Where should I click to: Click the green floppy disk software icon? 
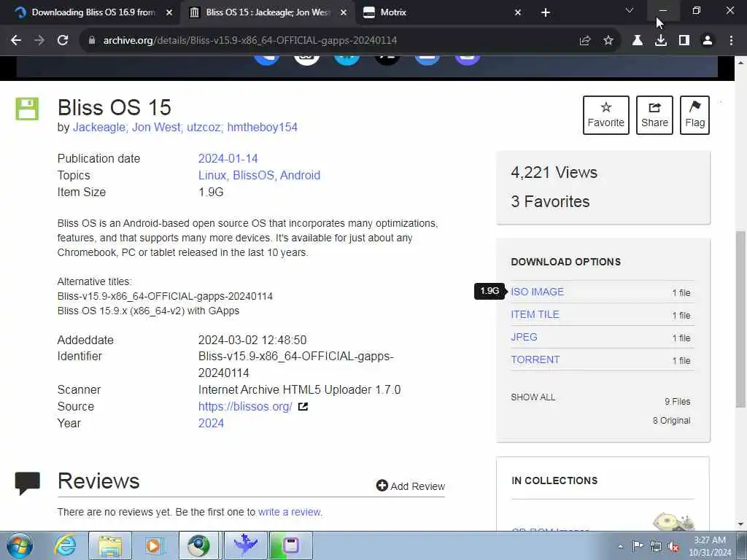click(27, 109)
